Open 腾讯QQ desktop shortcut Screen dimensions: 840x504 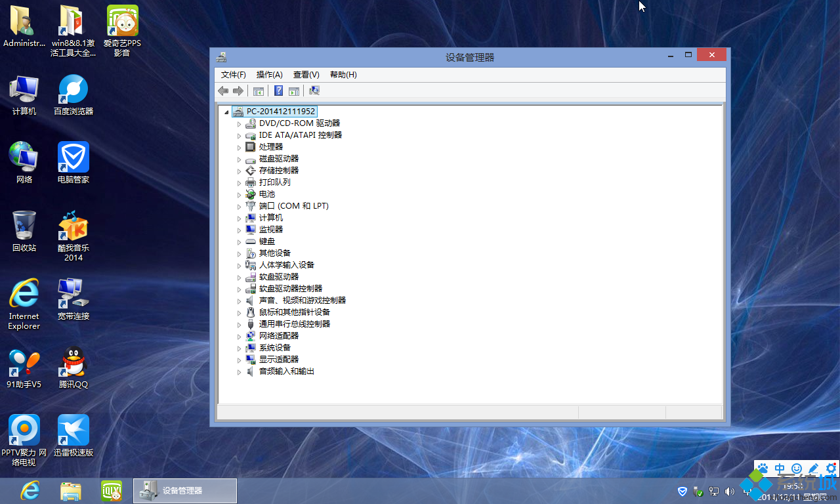coord(73,367)
